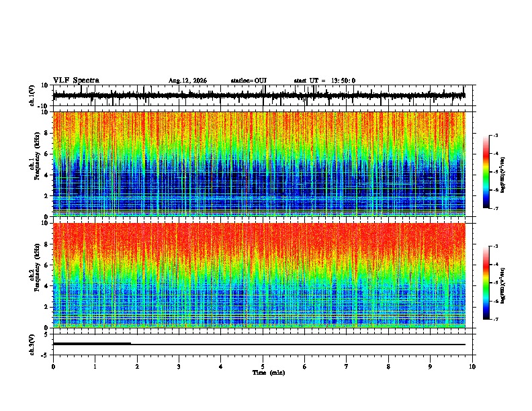Click the "4" tick on the time axis

point(221,367)
